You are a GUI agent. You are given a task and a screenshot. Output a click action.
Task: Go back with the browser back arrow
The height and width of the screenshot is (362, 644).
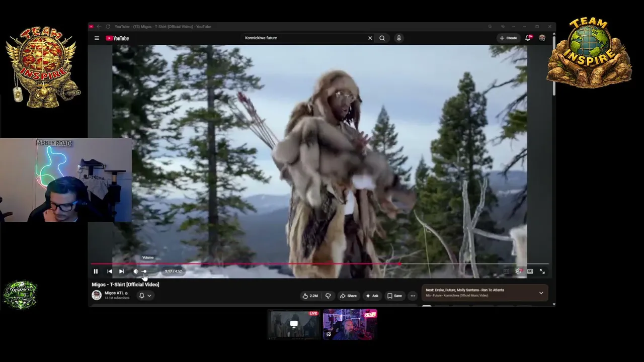(99, 27)
